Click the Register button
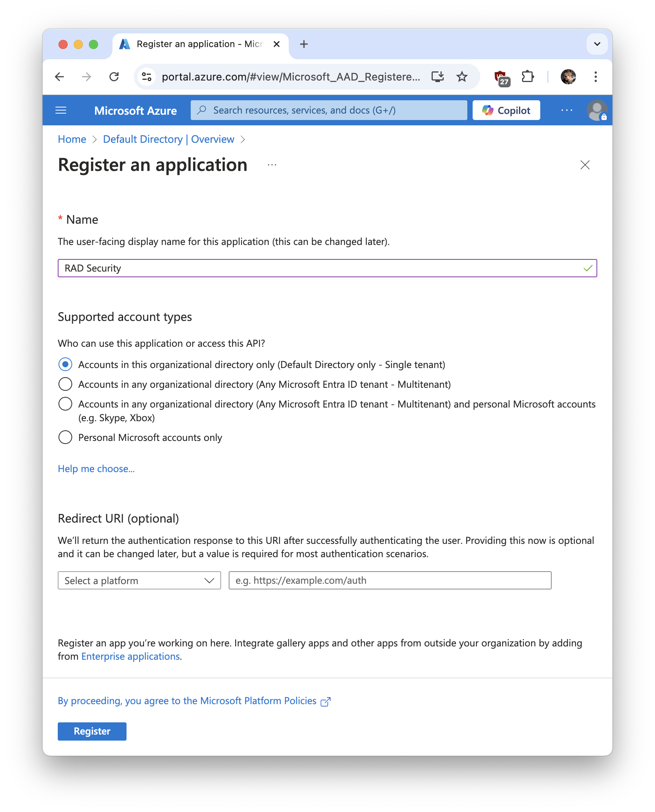The image size is (655, 812). point(92,731)
